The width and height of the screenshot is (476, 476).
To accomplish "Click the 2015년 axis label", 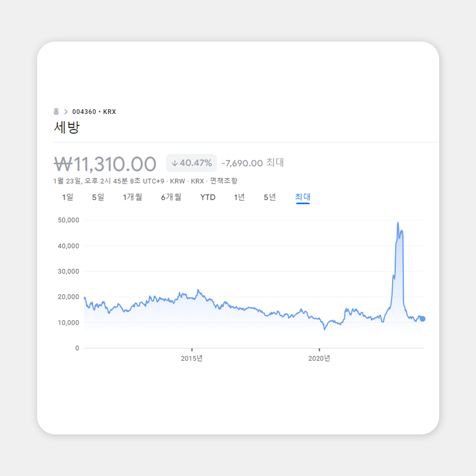I will coord(192,358).
